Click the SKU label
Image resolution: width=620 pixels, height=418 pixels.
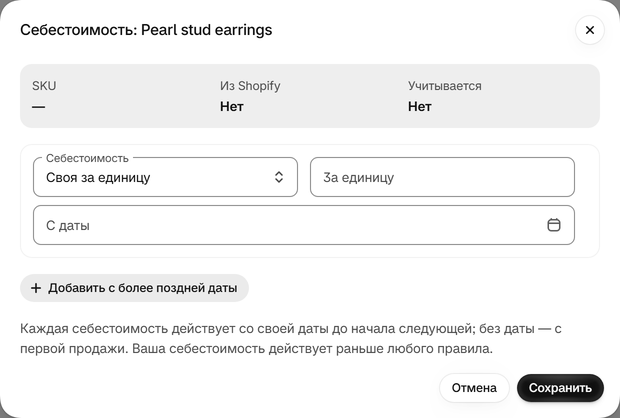44,86
